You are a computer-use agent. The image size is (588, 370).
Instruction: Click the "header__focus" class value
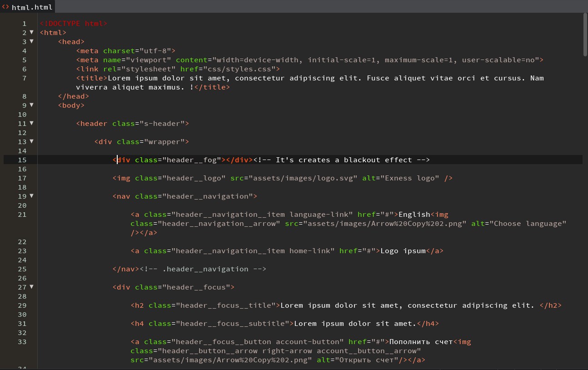pos(196,287)
